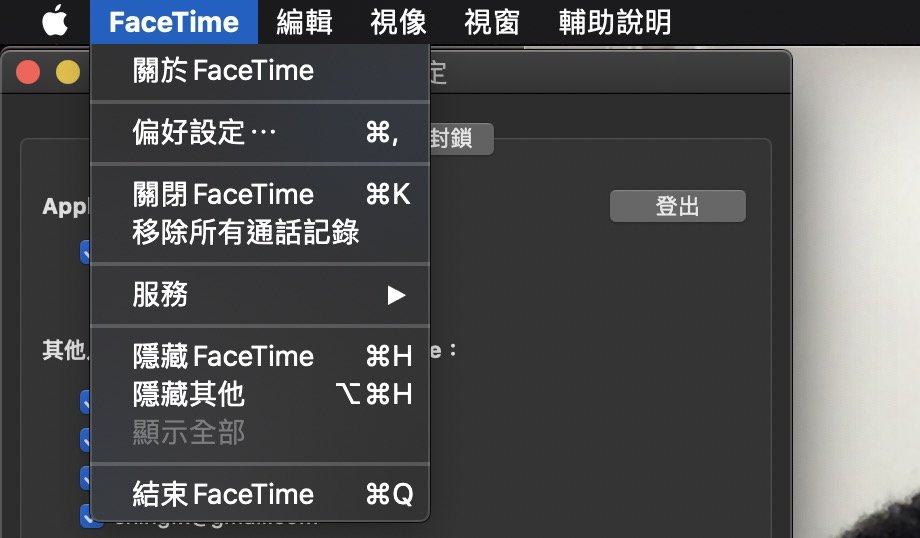
Task: Open the Apple menu icon
Action: pyautogui.click(x=55, y=21)
